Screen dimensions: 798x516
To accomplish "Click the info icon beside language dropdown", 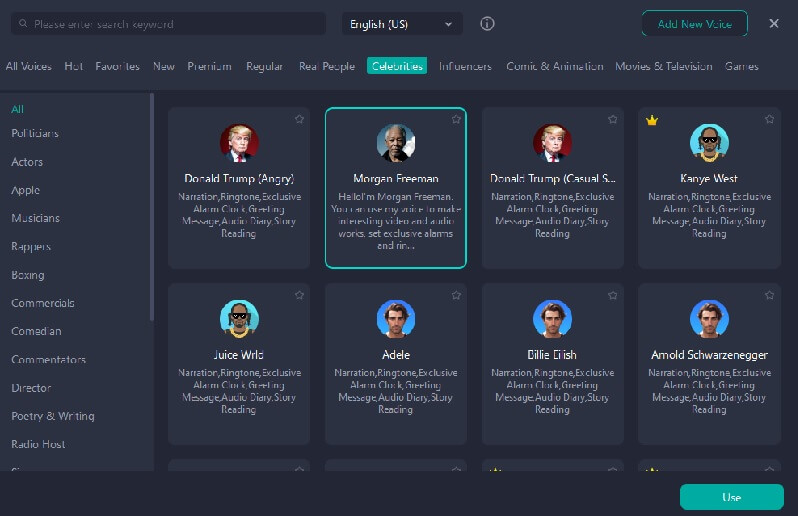I will (487, 23).
